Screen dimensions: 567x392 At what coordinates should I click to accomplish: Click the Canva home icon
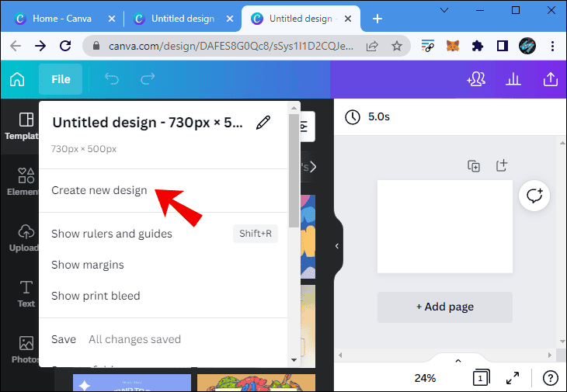(17, 79)
